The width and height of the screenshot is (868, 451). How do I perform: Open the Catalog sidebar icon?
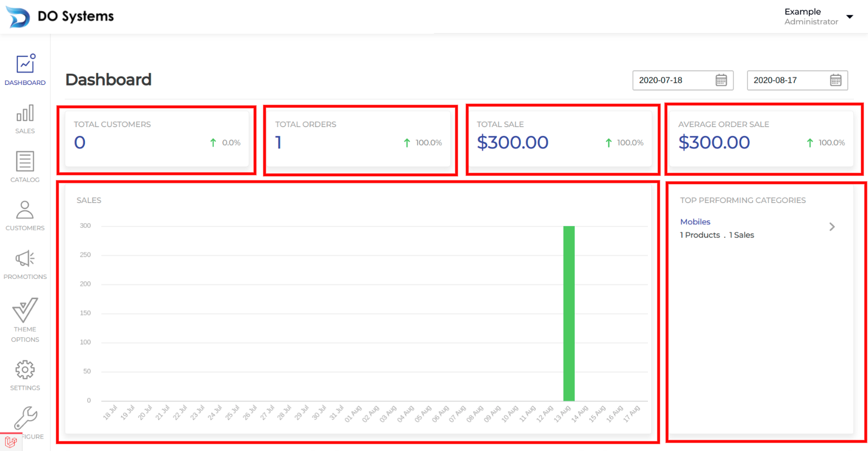(25, 162)
